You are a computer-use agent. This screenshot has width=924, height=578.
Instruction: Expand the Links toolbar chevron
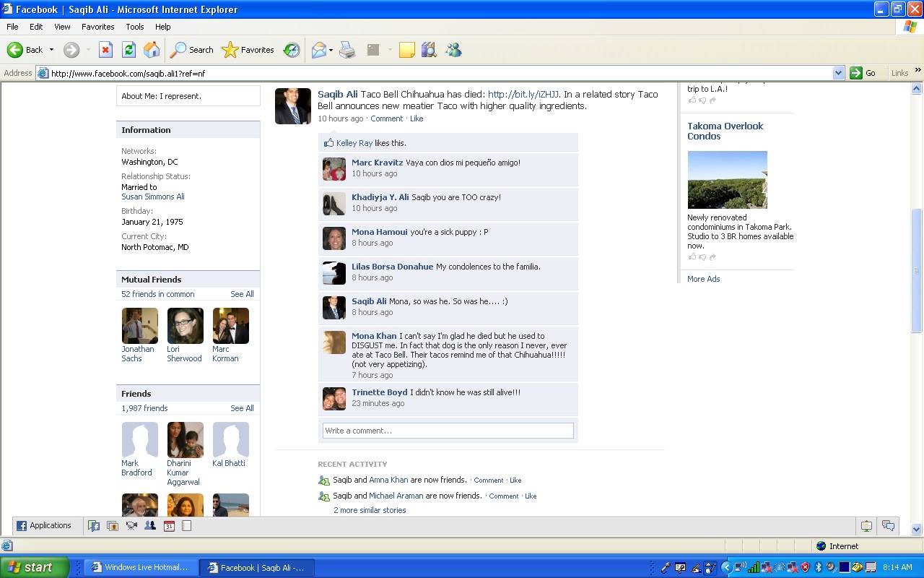coord(918,71)
